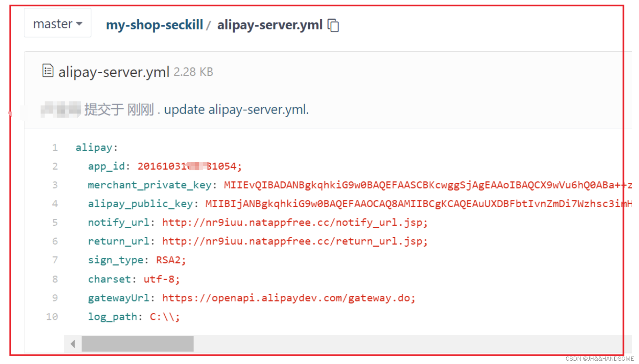Click the '提交于 刚刚' commit time text
The image size is (639, 364).
tap(119, 110)
